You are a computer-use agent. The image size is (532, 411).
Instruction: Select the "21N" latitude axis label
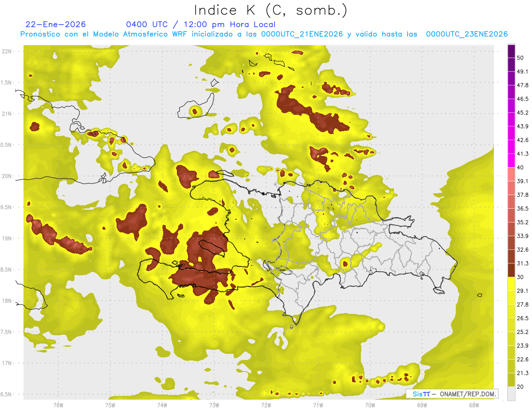coord(7,114)
